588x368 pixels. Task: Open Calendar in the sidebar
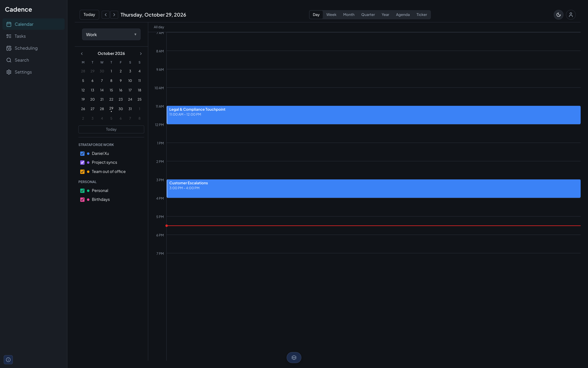(33, 24)
